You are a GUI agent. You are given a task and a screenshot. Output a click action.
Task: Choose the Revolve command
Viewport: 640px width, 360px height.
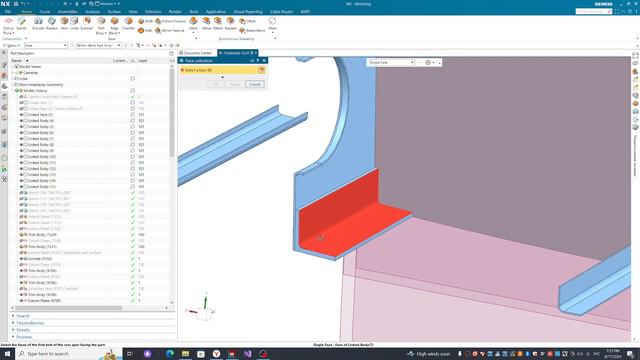click(x=52, y=24)
